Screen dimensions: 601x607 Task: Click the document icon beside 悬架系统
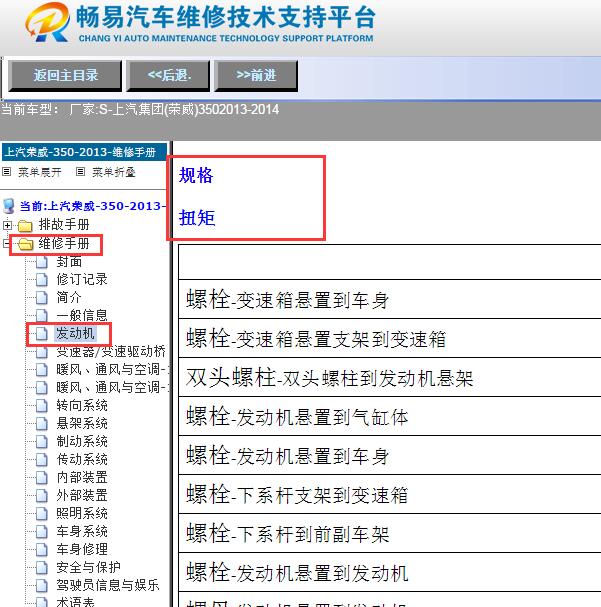(x=41, y=424)
